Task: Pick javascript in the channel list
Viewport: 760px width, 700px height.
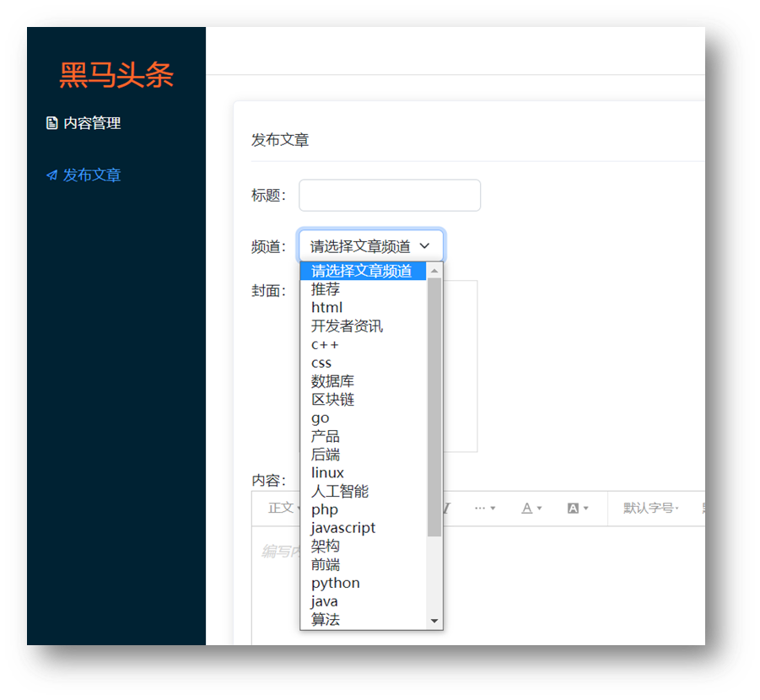Action: [x=343, y=528]
